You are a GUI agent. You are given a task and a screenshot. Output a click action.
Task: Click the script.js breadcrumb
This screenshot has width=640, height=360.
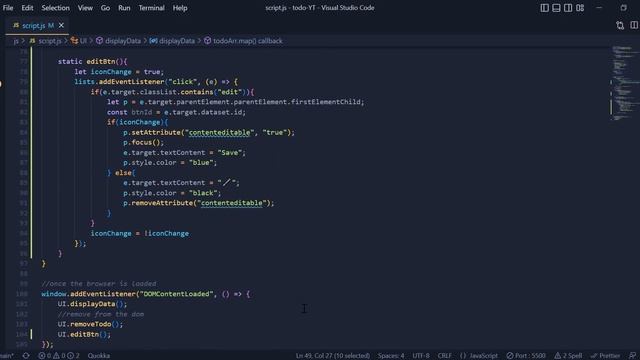(45, 41)
